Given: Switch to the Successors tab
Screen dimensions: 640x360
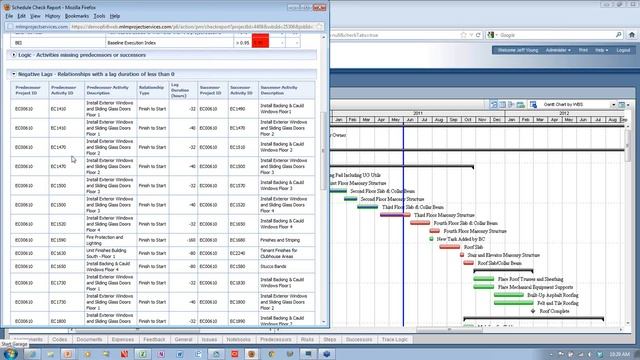Looking at the screenshot, I should point(359,339).
